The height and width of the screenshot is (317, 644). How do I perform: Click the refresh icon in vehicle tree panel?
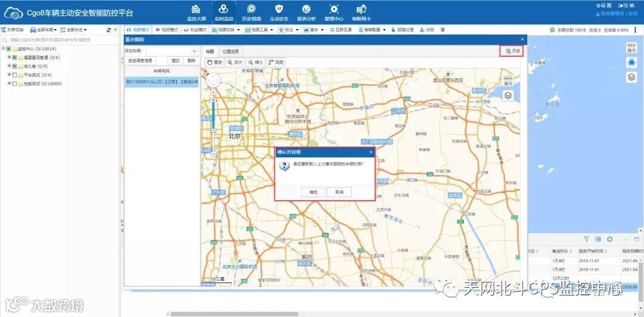(109, 30)
